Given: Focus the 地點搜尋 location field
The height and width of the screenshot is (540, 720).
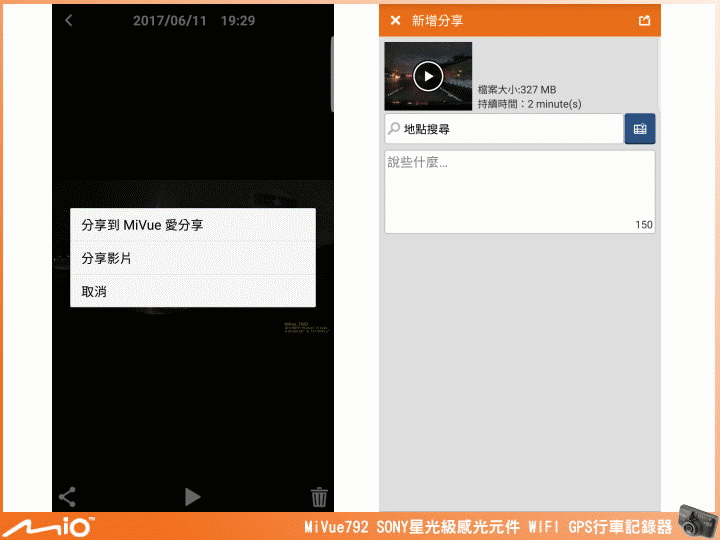Looking at the screenshot, I should 510,129.
